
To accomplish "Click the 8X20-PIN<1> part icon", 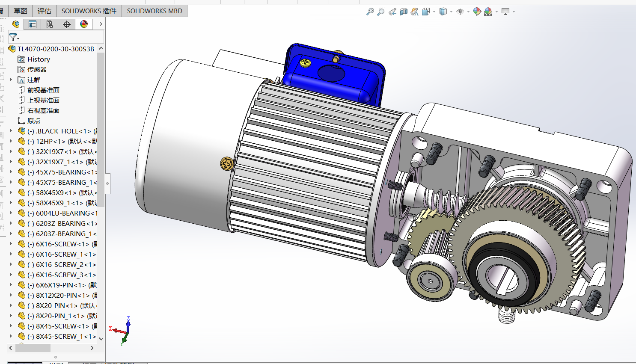I will (21, 305).
